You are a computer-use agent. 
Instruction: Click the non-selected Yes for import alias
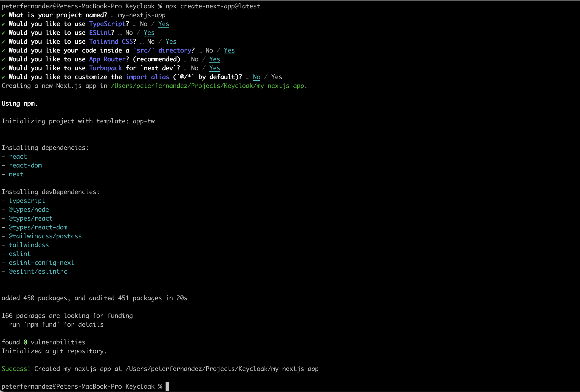tap(276, 77)
